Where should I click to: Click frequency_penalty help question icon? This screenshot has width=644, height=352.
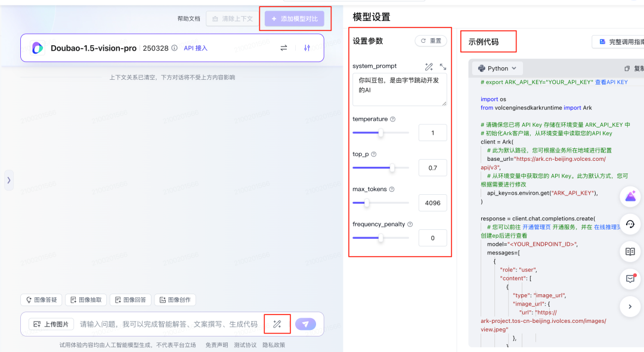pos(410,225)
